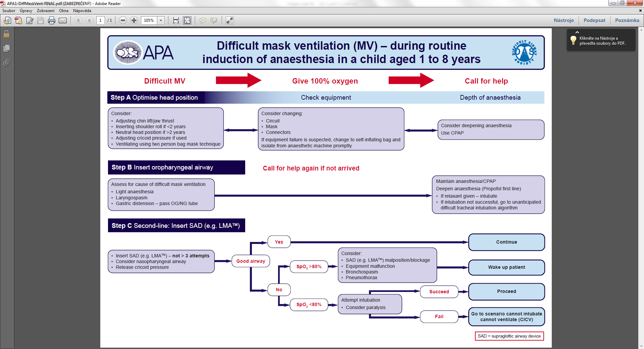Click 'Go to scenario cannot intubate' box
The height and width of the screenshot is (349, 644).
(506, 317)
